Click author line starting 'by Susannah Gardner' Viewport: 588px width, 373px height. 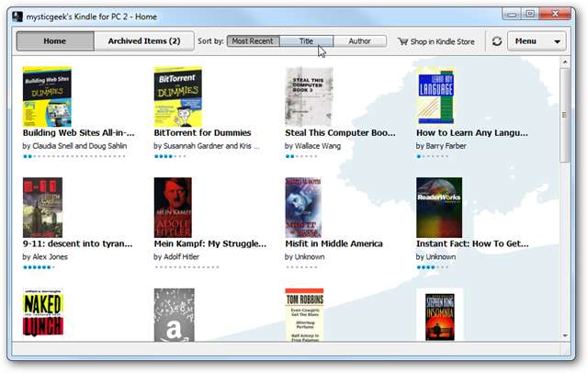pos(207,146)
